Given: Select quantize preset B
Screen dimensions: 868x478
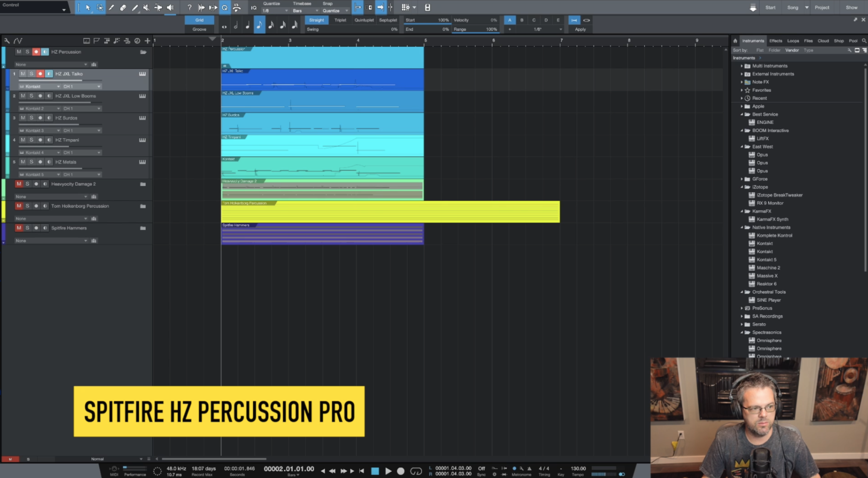Looking at the screenshot, I should click(x=522, y=20).
